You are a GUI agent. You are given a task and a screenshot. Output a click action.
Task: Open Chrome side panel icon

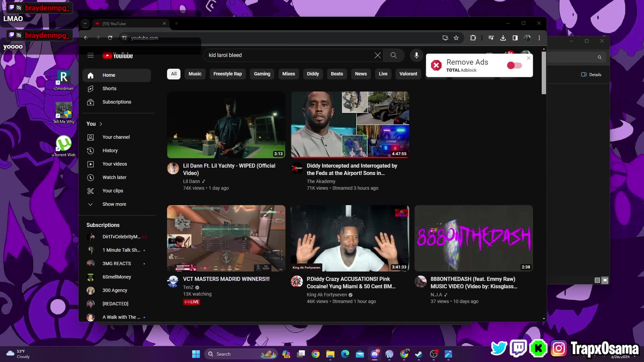click(x=515, y=38)
